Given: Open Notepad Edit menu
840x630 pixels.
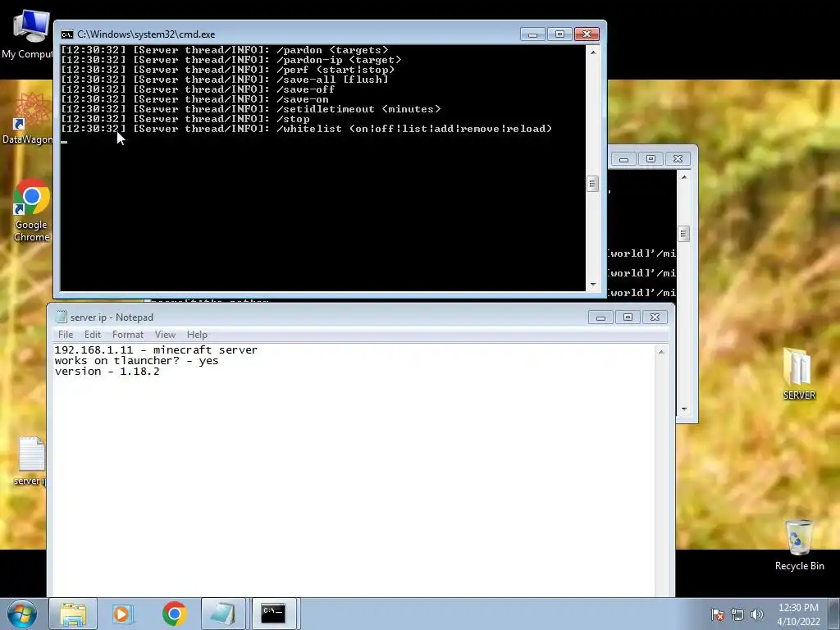Looking at the screenshot, I should point(93,335).
